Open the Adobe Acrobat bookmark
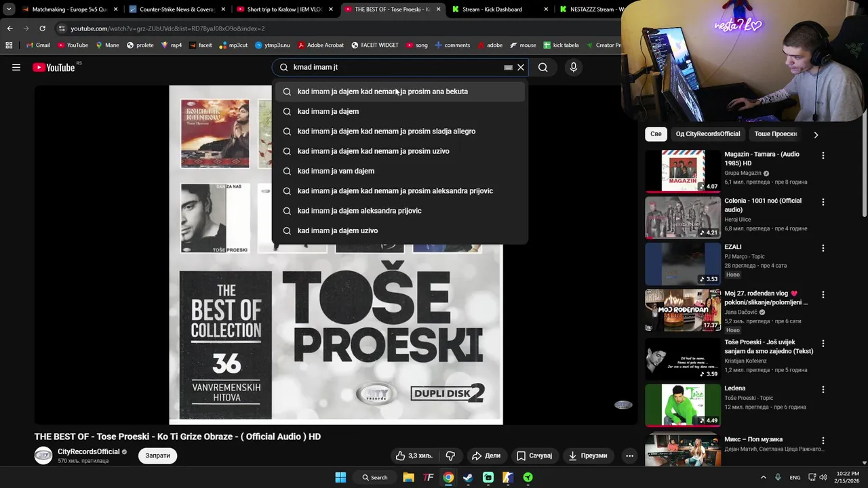Screen dimensions: 868x488 pos(319,45)
